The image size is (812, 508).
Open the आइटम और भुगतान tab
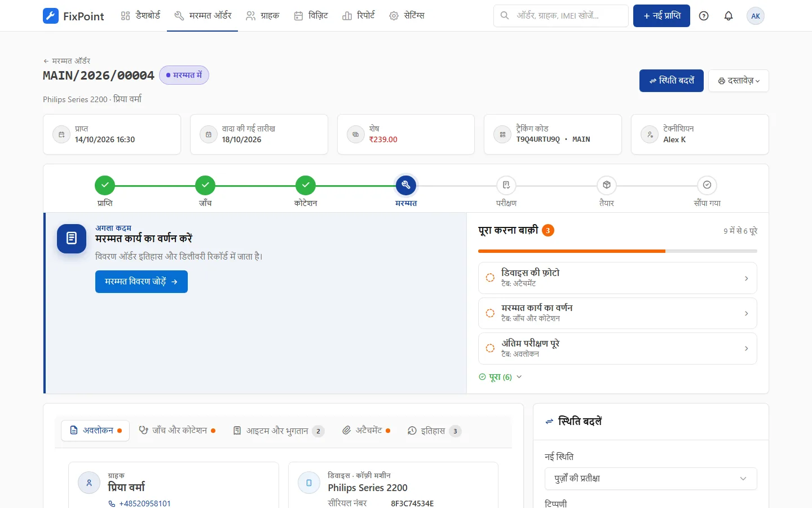(x=279, y=431)
